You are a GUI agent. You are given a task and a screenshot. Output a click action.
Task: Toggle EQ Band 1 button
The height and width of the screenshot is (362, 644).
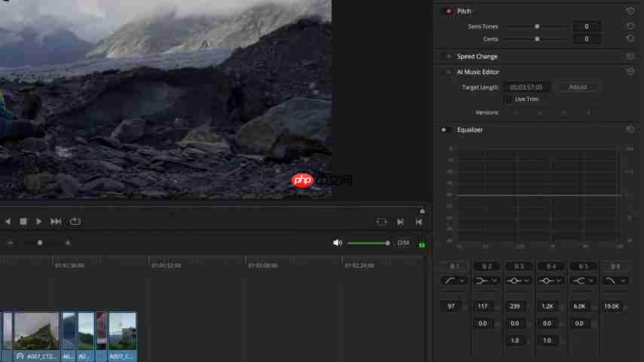coord(454,267)
